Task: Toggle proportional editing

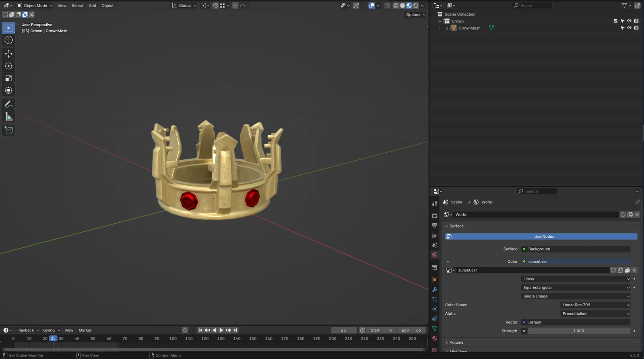Action: [235, 6]
